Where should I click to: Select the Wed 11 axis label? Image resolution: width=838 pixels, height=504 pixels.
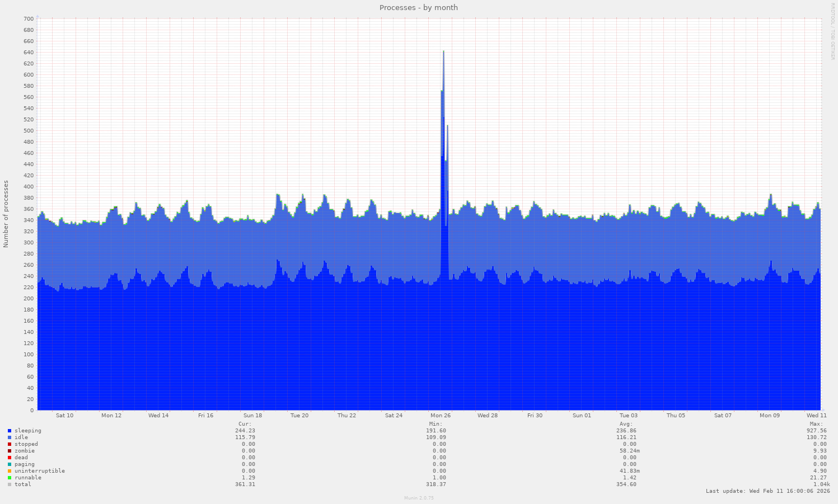coord(816,416)
